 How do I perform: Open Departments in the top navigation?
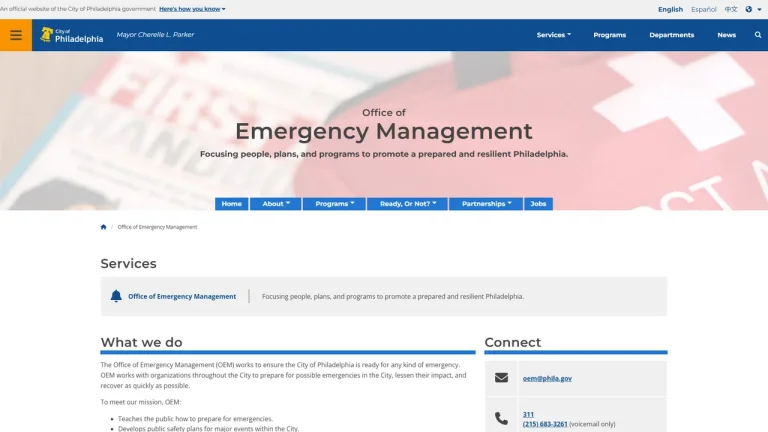[x=672, y=35]
